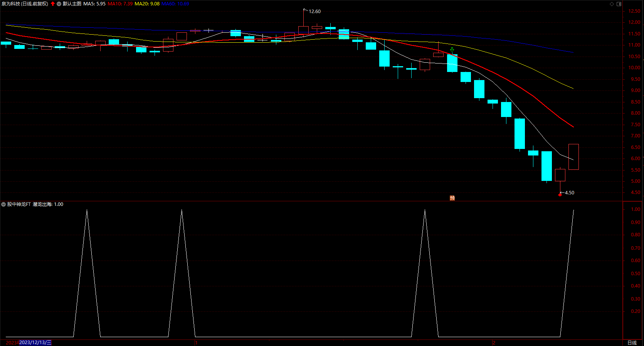Click the month 1 marker on time axis
The width and height of the screenshot is (644, 346).
pos(196,343)
